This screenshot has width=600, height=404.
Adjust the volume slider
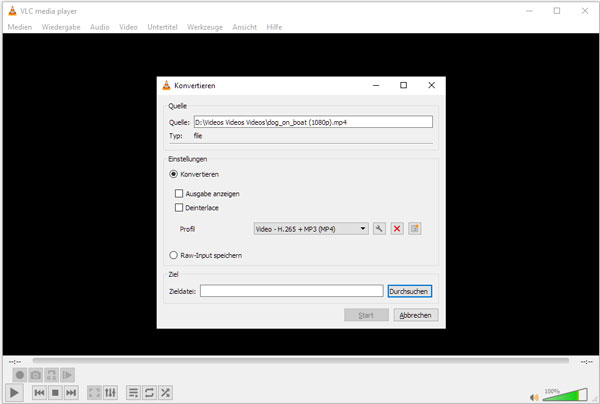(565, 395)
